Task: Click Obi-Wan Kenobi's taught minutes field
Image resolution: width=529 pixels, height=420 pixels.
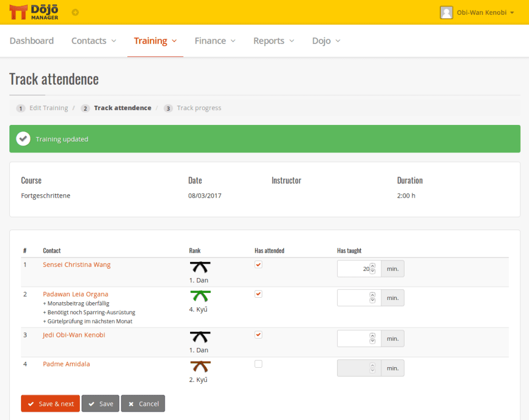Action: pyautogui.click(x=353, y=339)
